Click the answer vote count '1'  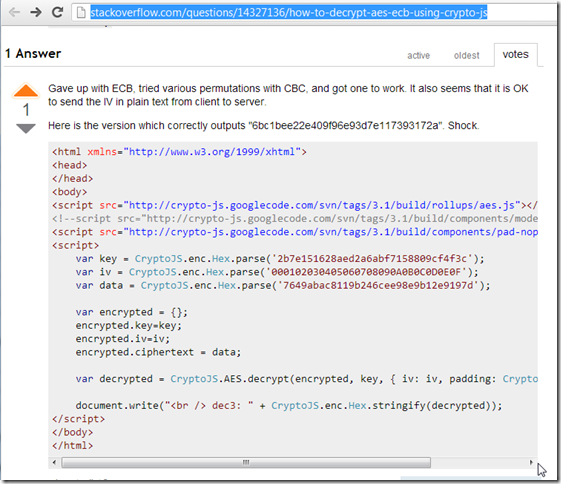coord(26,110)
